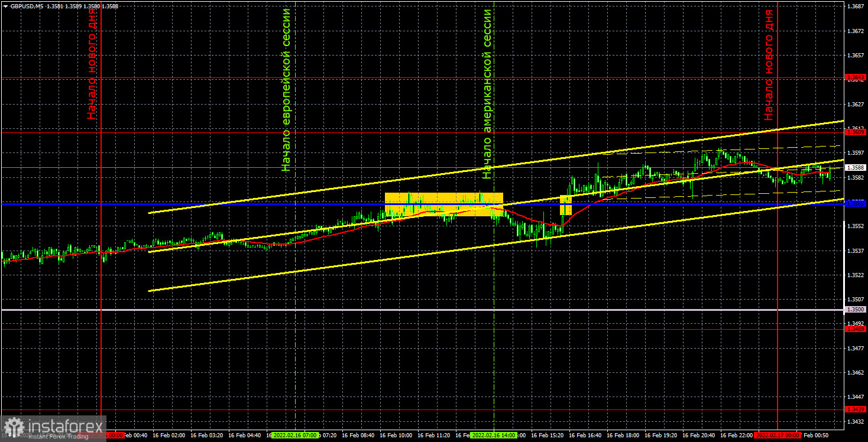Click the 1.3657 price axis label
The height and width of the screenshot is (442, 868).
pos(855,55)
